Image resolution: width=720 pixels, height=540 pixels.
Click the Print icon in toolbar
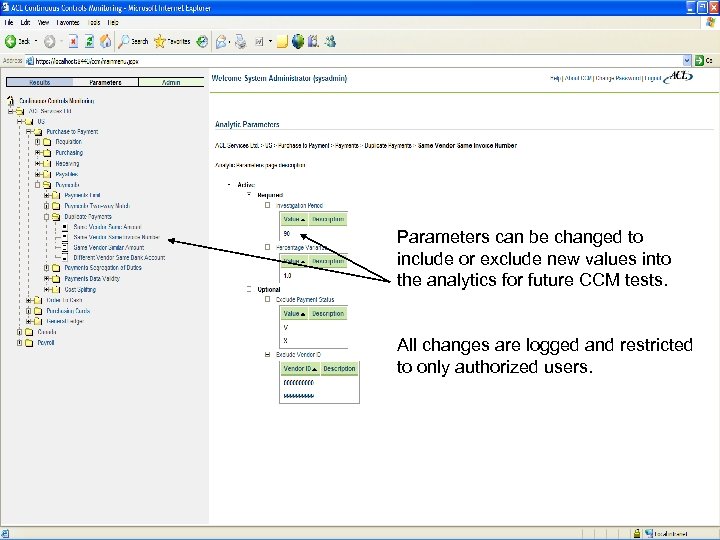pos(241,42)
